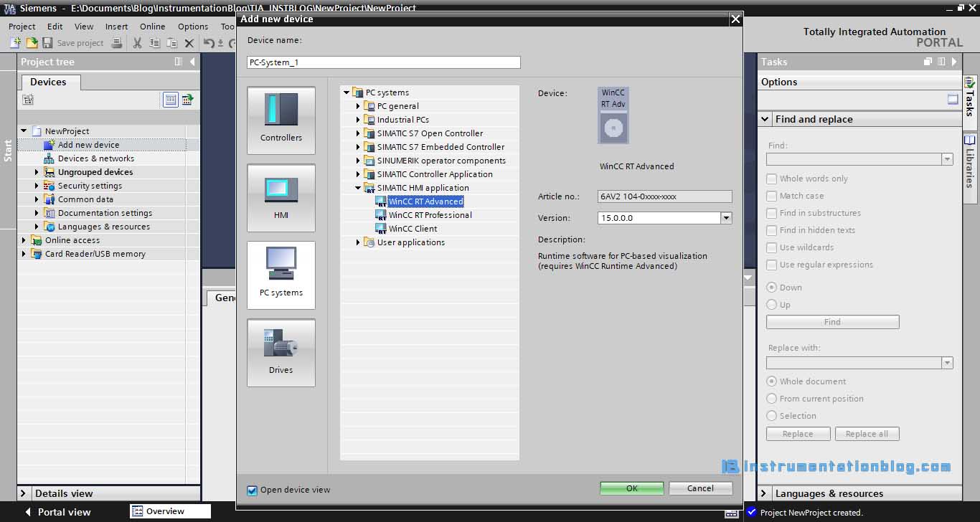Collapse the PC systems tree node
This screenshot has height=522, width=980.
[x=347, y=92]
